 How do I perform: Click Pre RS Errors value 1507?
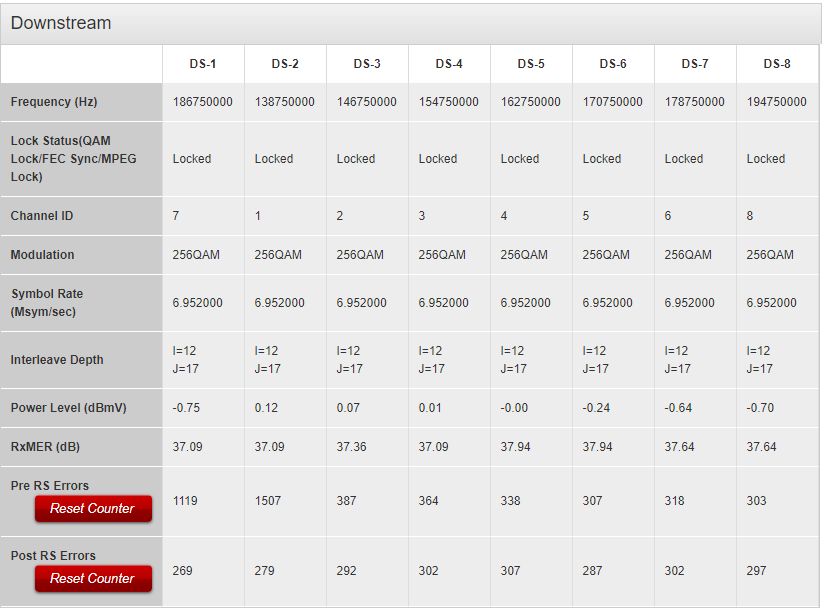coord(268,500)
